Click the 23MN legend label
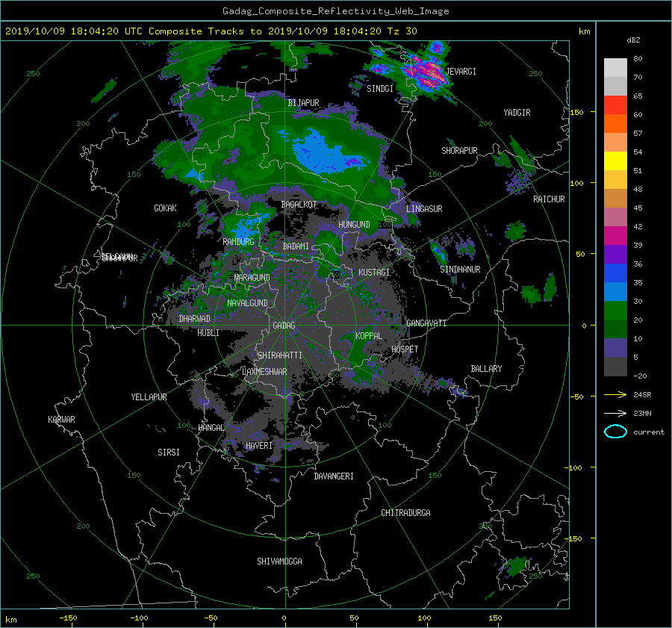This screenshot has width=672, height=628. [x=642, y=413]
